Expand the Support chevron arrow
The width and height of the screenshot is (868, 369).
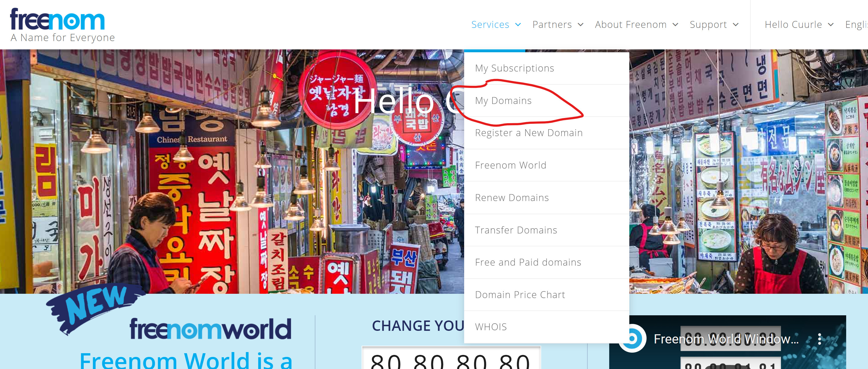[x=736, y=25]
